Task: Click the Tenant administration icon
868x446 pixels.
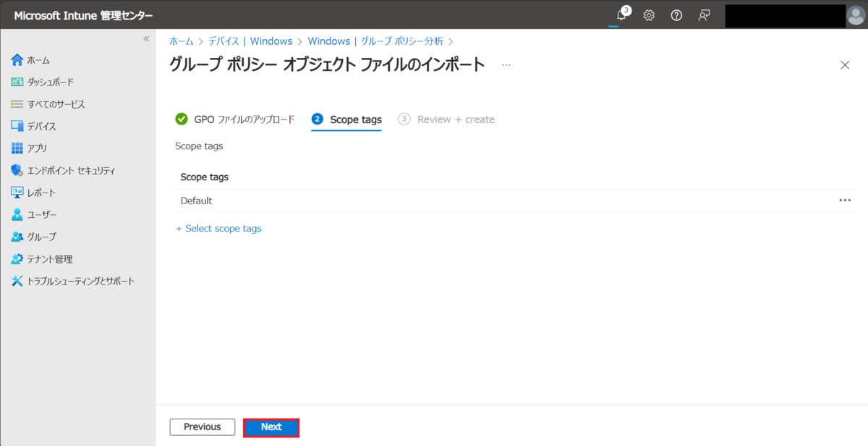Action: tap(17, 259)
